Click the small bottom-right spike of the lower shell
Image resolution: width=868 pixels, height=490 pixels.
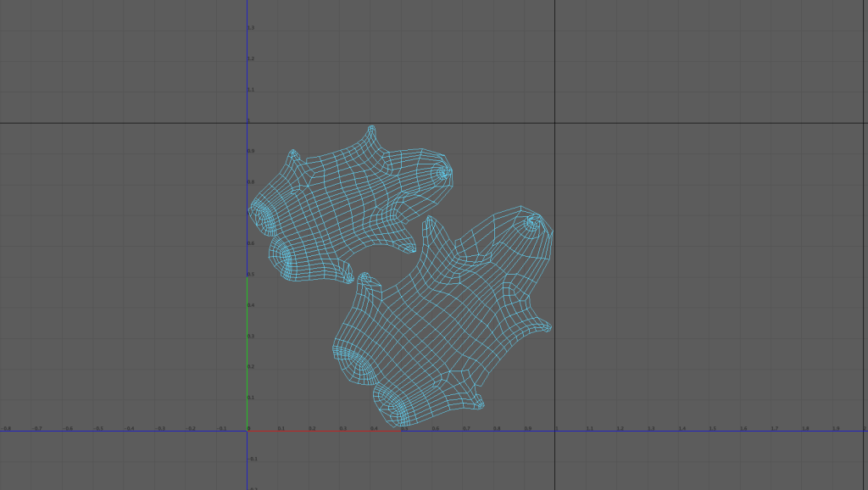[479, 404]
